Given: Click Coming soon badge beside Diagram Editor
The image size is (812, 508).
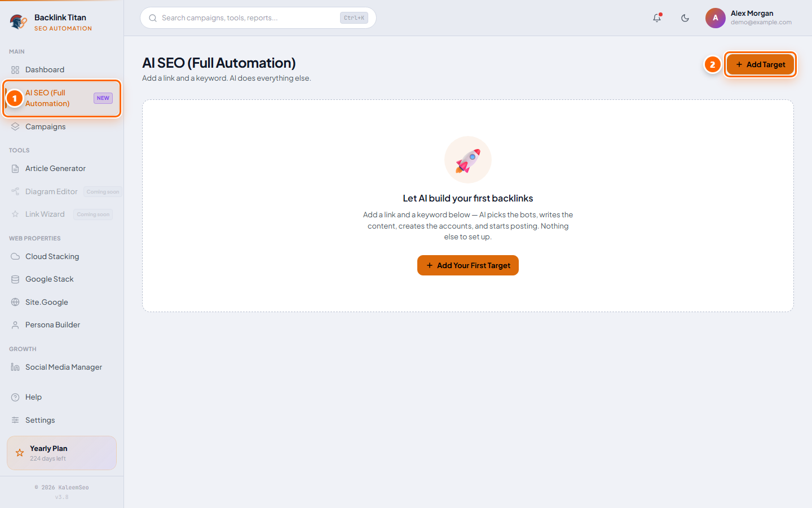Looking at the screenshot, I should pos(103,192).
